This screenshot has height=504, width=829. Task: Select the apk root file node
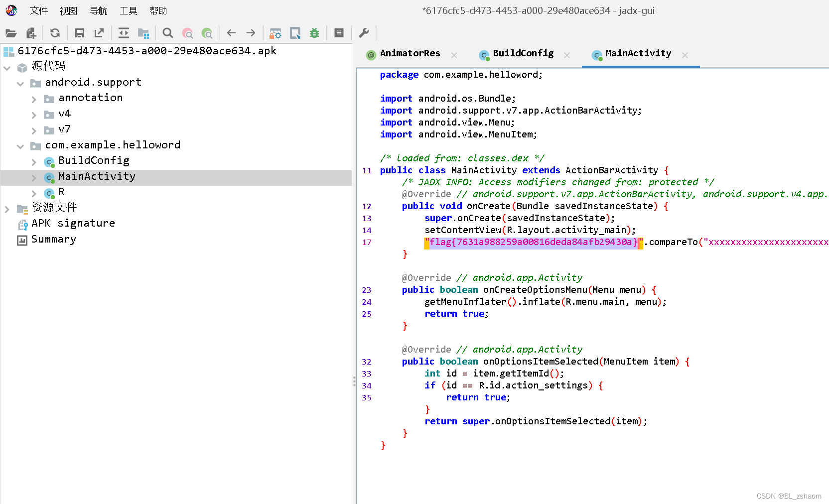coord(147,51)
